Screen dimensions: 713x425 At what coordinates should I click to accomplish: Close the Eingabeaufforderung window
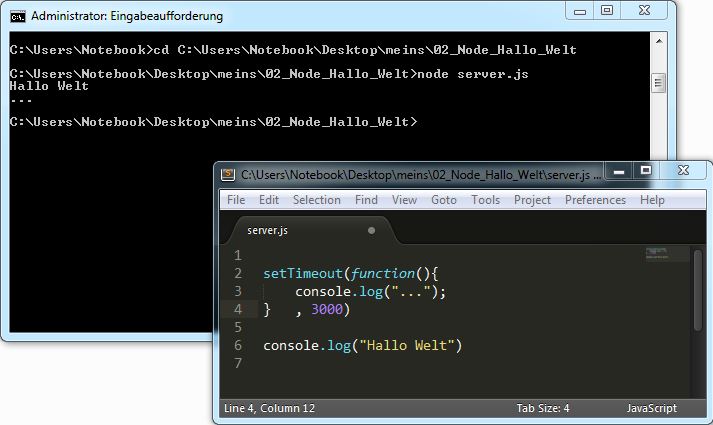(644, 10)
